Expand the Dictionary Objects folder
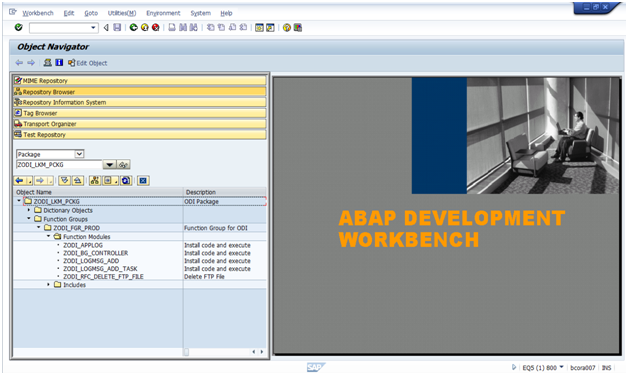 coord(29,210)
